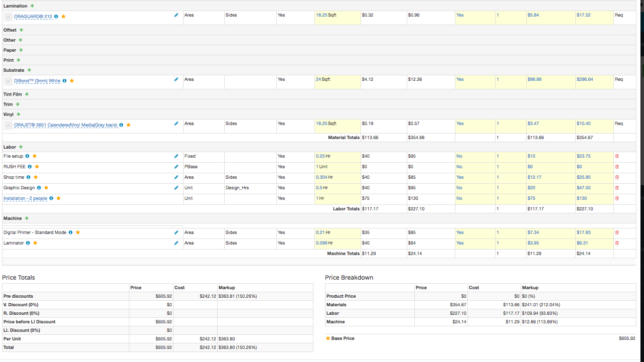
Task: Select Total markup $363.80 (150.26%)
Action: coord(238,347)
